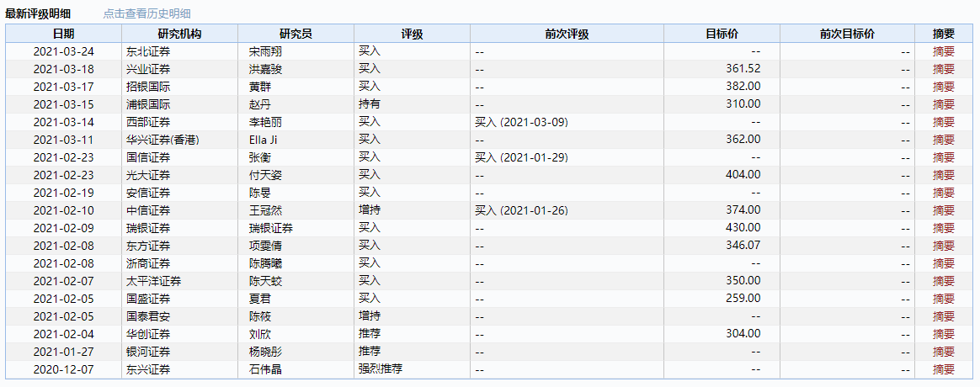Open 摘要 link for 浦银国际 row
This screenshot has width=980, height=387.
(x=944, y=104)
